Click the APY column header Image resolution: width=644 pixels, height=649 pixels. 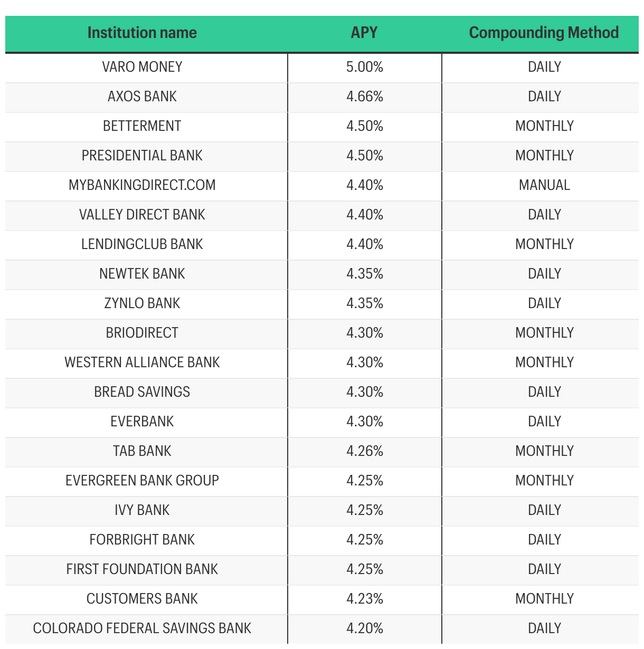(x=364, y=33)
